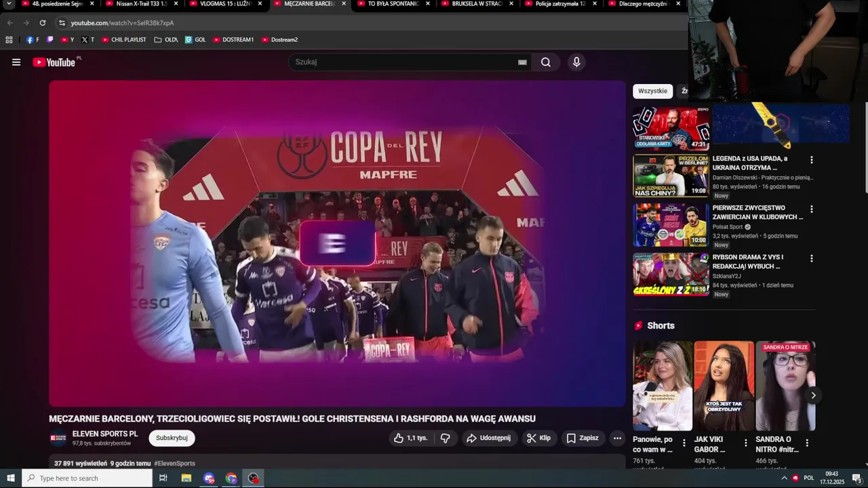The image size is (868, 488).
Task: Open RYBSON DRAMA Z VYS video title
Action: coord(748,262)
